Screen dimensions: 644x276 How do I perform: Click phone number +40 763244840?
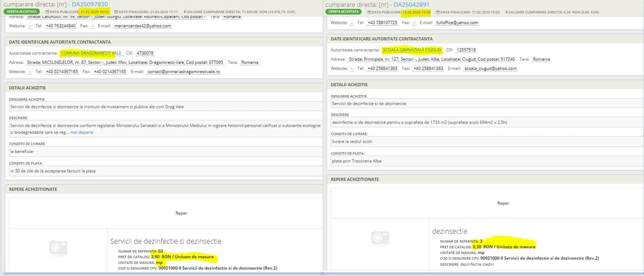coord(60,26)
